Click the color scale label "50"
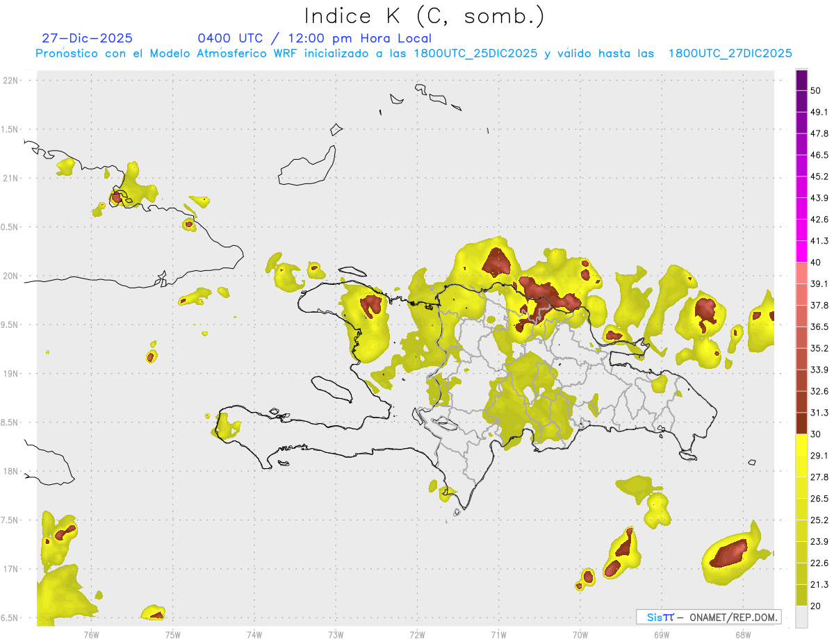Screen dimensions: 834x644 pos(816,90)
